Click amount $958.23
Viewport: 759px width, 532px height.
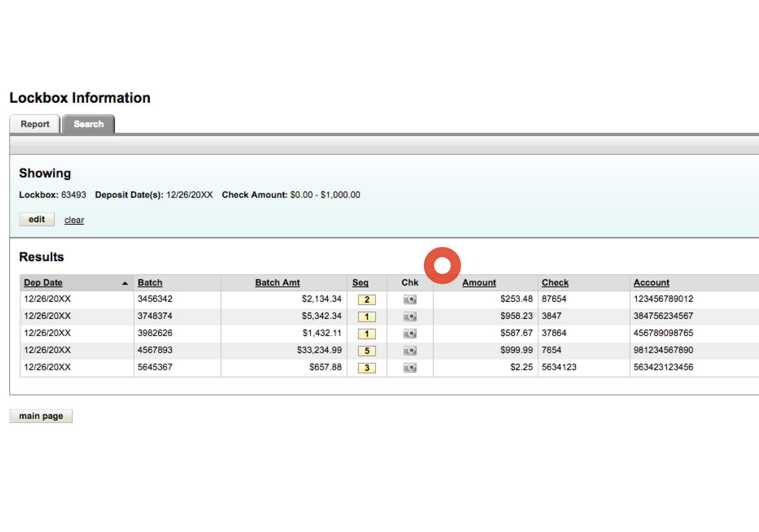517,316
